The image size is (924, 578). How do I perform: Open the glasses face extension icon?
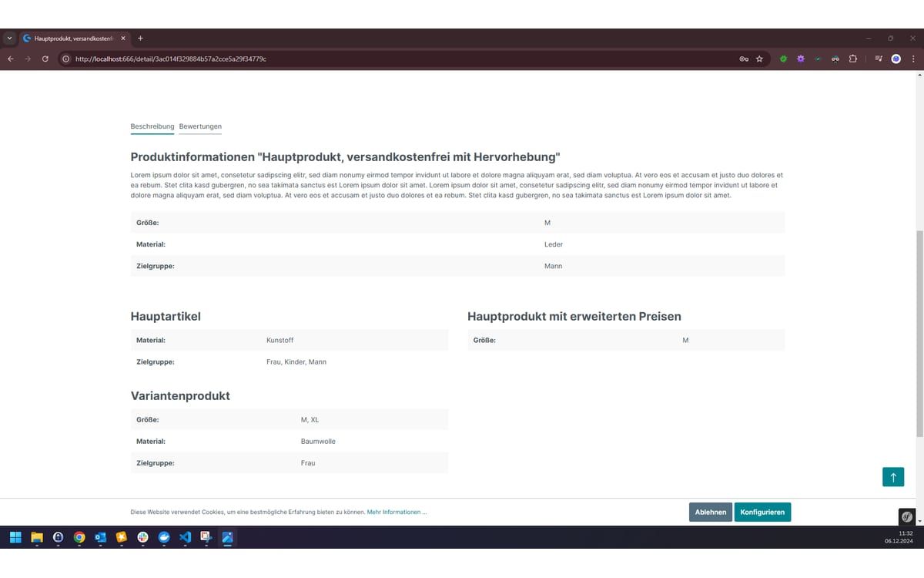coord(835,59)
